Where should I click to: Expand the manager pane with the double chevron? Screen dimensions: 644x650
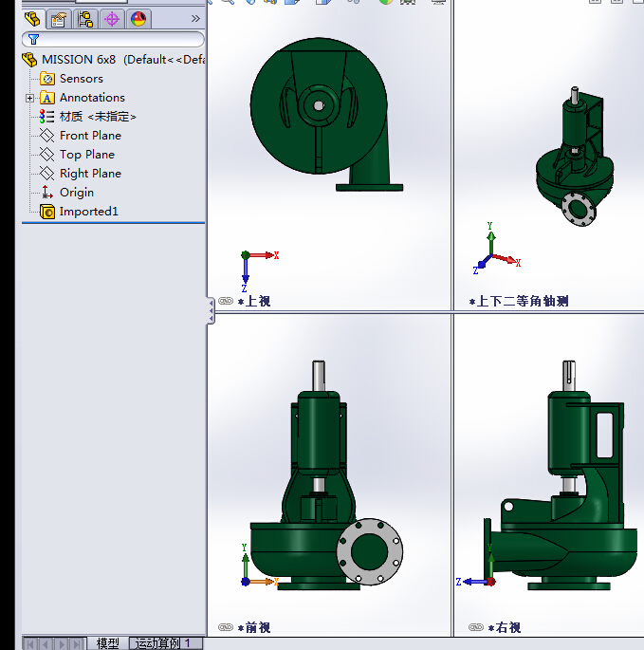point(195,19)
